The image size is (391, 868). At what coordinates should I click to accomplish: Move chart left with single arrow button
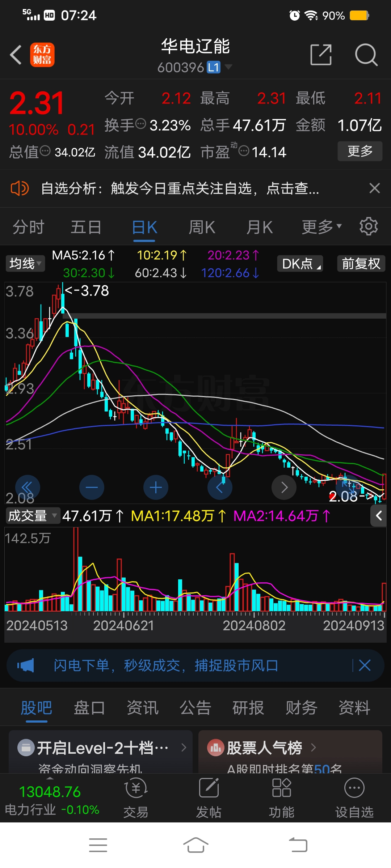(x=220, y=488)
